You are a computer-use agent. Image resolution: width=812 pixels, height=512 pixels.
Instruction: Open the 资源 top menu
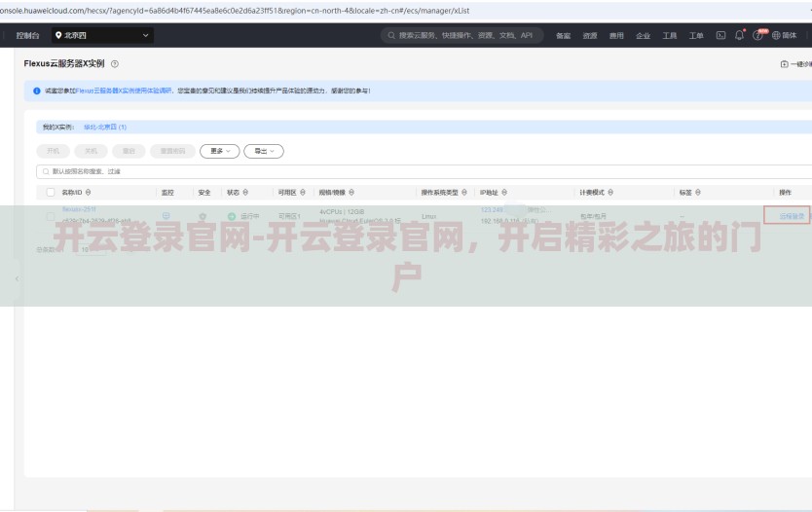click(x=590, y=36)
